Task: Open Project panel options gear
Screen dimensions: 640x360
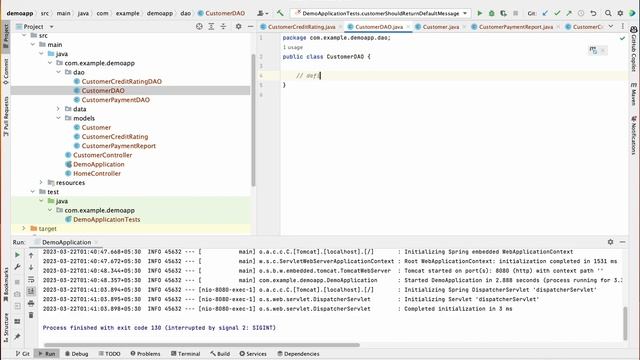Action: 238,27
